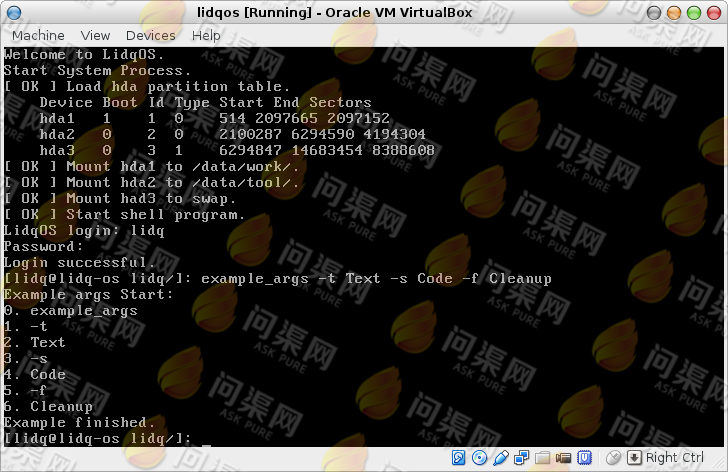Click the 'Password:' prompt line

pos(43,247)
